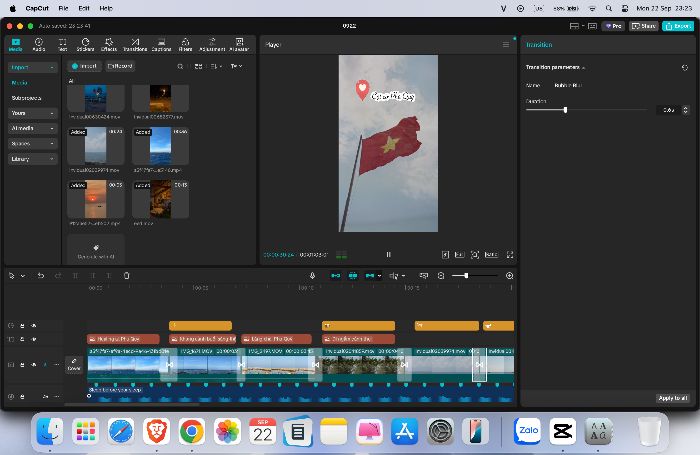Viewport: 700px width, 455px height.
Task: Open the Transitions tab
Action: [x=135, y=44]
